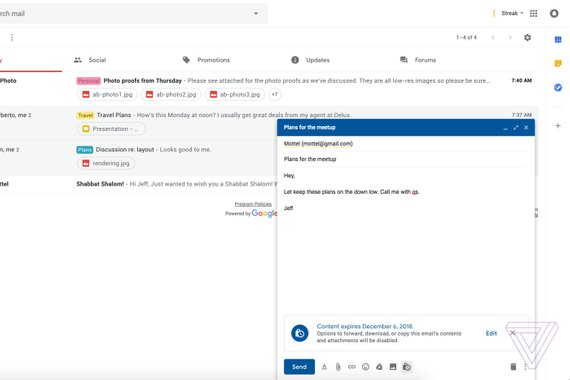570x380 pixels.
Task: Expand search options dropdown arrow
Action: 256,13
